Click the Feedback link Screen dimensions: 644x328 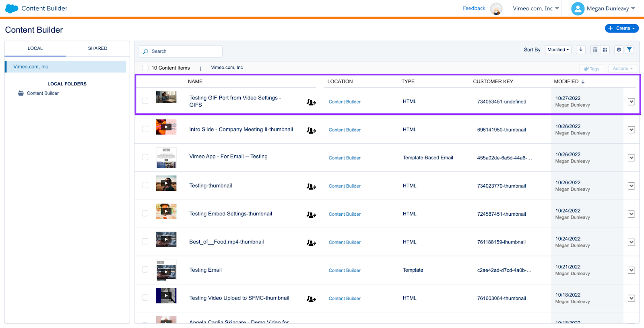click(x=474, y=8)
